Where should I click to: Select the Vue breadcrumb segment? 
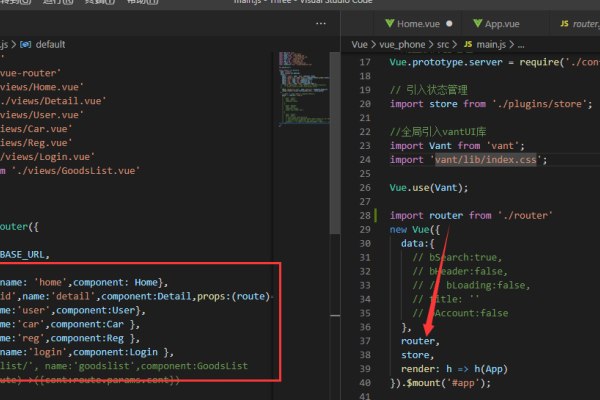(359, 45)
